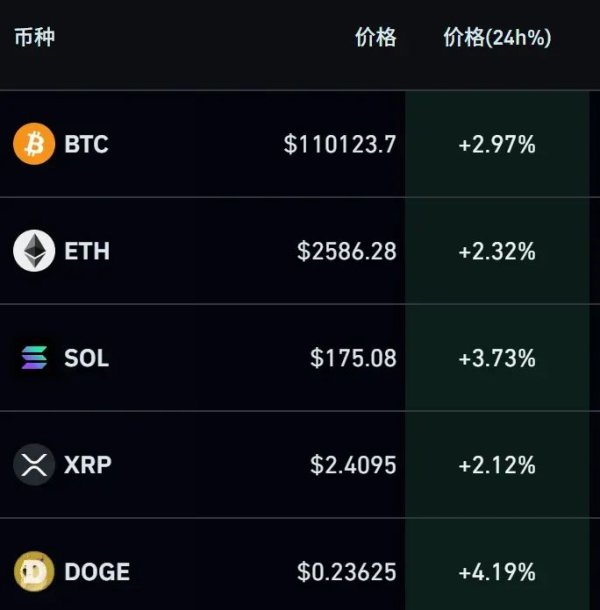This screenshot has height=610, width=600.
Task: Select the SOL ticker label
Action: point(86,358)
